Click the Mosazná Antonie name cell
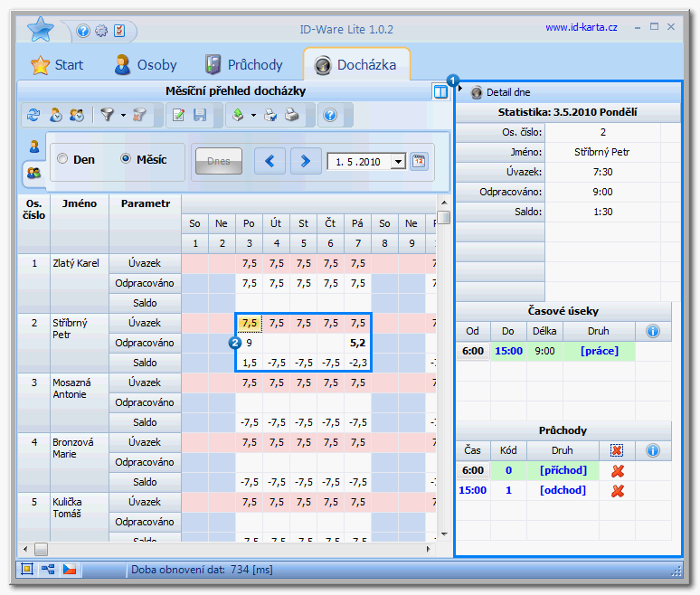Viewport: 700px width, 595px height. coord(79,402)
